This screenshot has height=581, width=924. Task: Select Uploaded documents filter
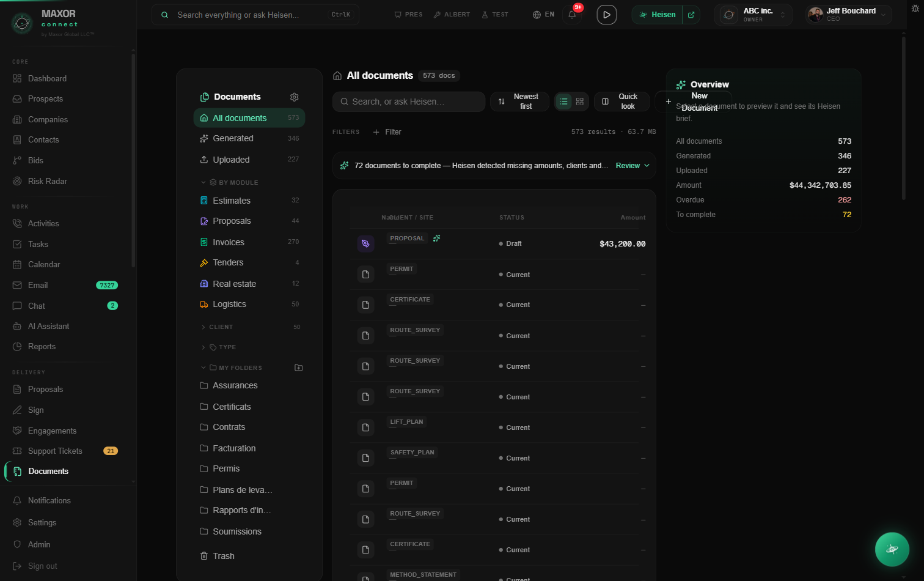(x=249, y=160)
